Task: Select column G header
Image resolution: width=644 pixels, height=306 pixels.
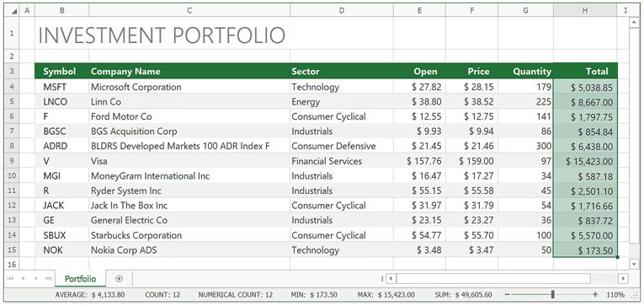Action: [525, 11]
